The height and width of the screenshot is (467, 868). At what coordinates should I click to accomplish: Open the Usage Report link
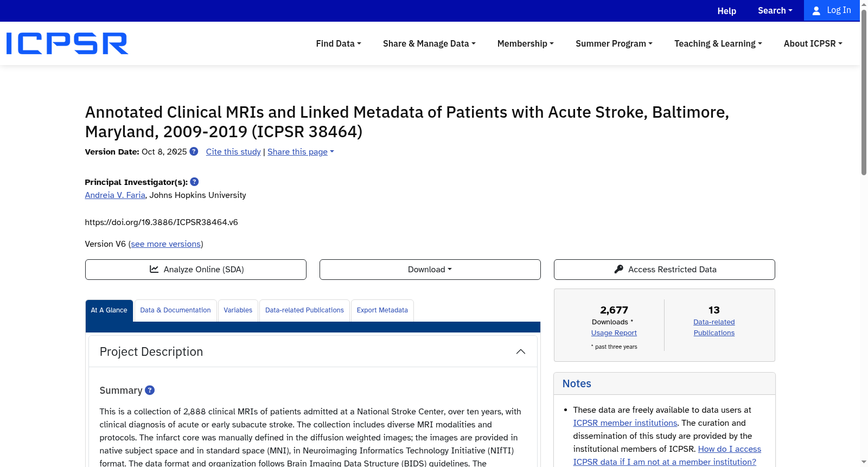[614, 333]
